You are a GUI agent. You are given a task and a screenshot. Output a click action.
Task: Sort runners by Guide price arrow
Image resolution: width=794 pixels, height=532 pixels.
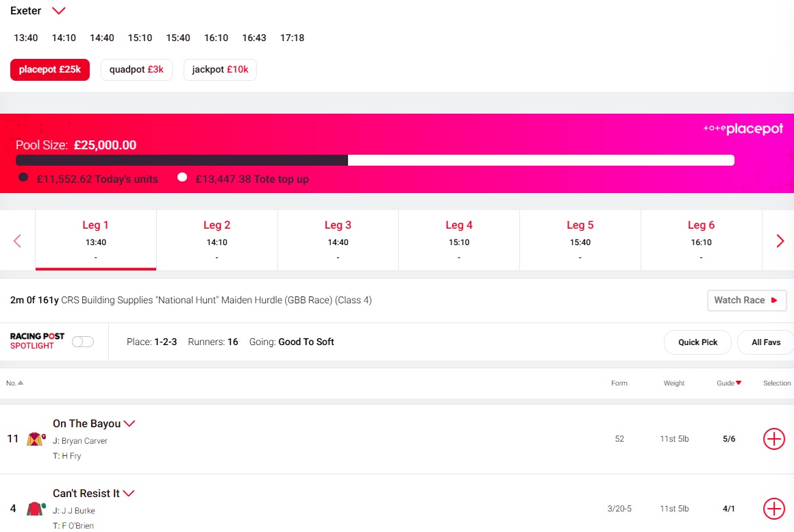(x=739, y=383)
